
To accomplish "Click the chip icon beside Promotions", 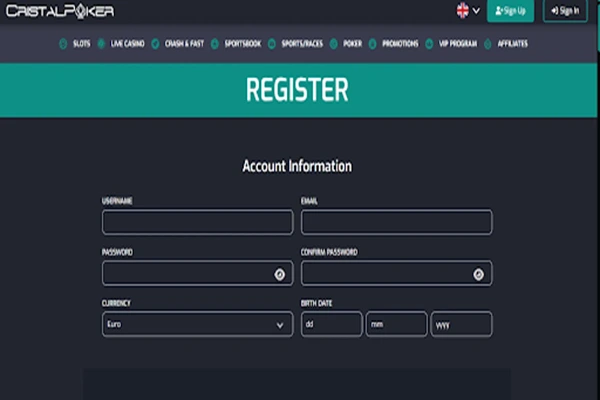I will (372, 44).
